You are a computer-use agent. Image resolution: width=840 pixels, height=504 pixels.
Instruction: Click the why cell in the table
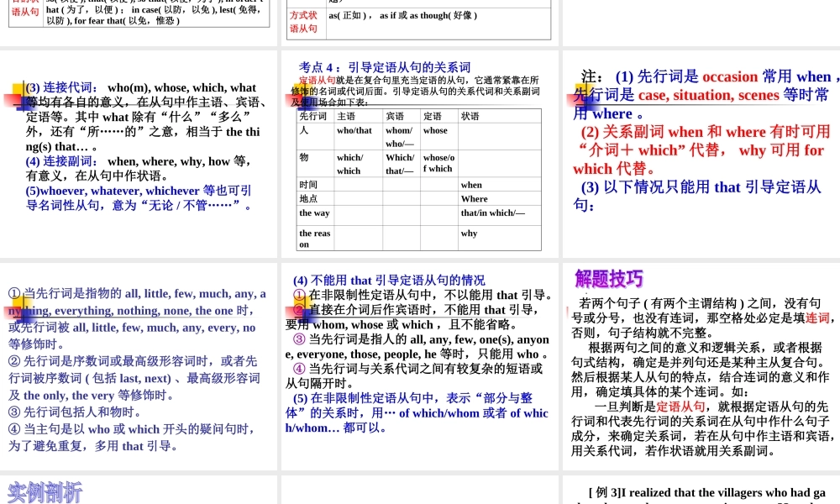(469, 234)
